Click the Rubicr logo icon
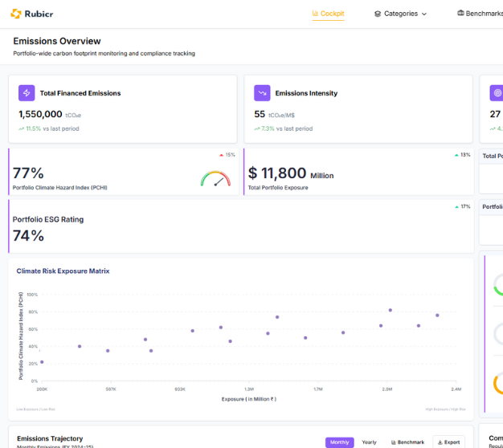 click(15, 14)
